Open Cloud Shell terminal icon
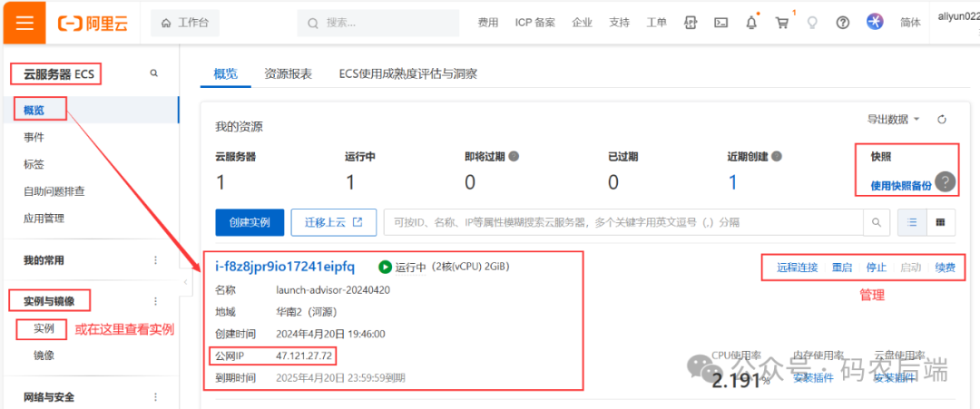This screenshot has height=409, width=980. pyautogui.click(x=721, y=23)
